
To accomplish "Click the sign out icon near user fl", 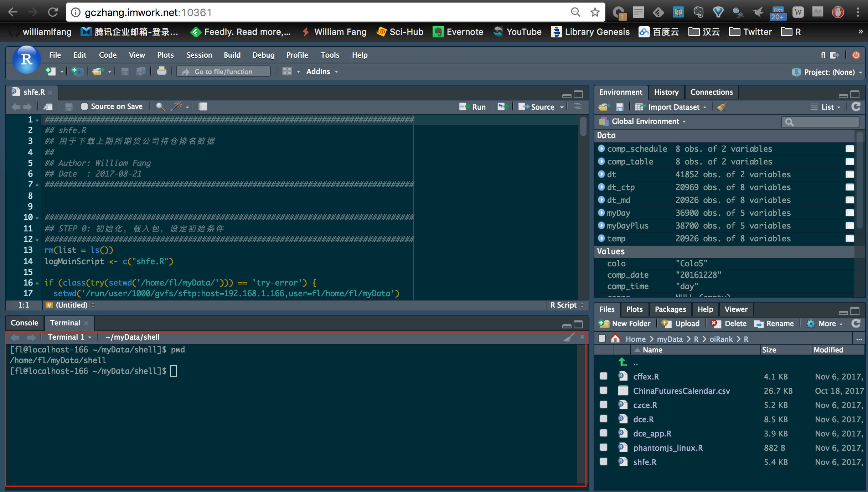I will 834,55.
